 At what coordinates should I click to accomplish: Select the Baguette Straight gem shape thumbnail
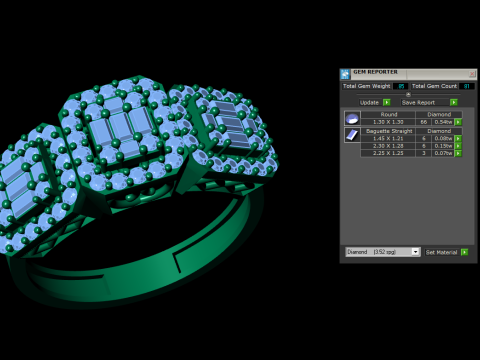(352, 135)
